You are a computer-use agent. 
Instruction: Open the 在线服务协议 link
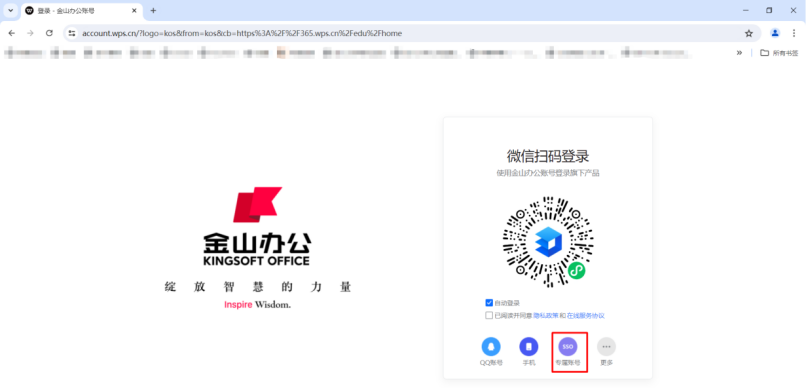click(x=585, y=316)
